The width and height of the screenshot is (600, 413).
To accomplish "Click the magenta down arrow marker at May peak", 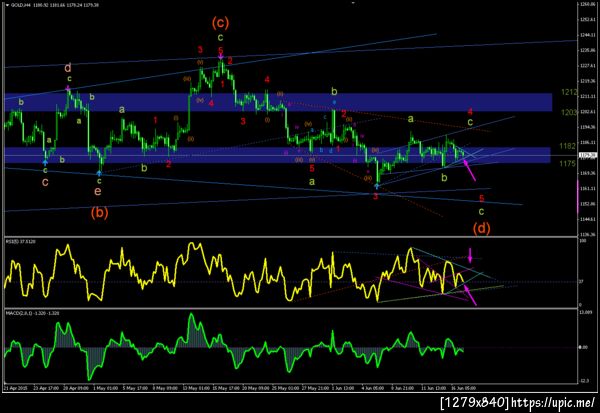I will [221, 57].
